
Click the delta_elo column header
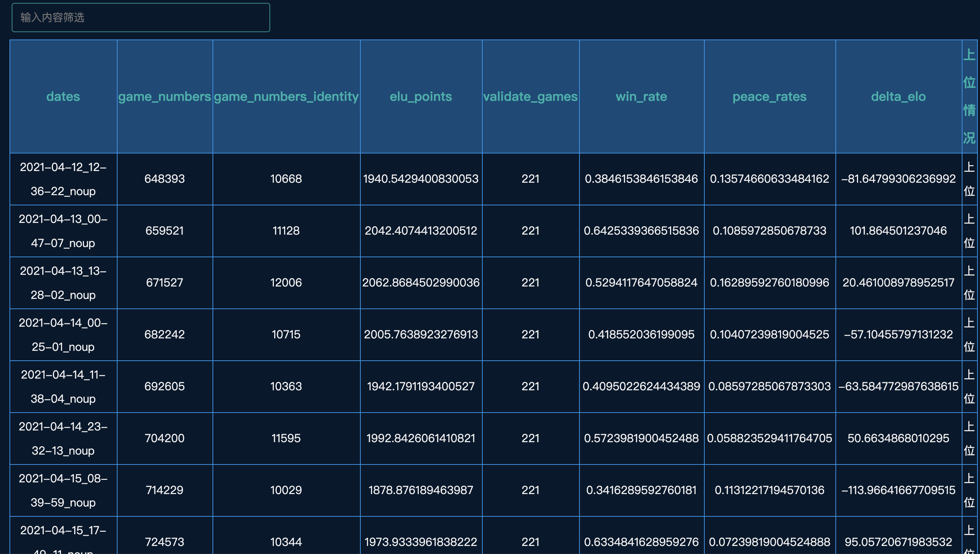tap(898, 97)
